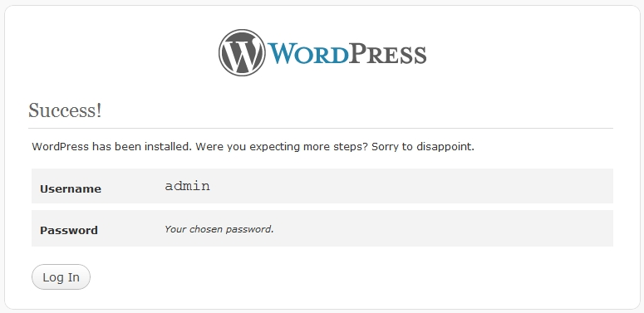Click empty gray area of the Username row

point(410,186)
